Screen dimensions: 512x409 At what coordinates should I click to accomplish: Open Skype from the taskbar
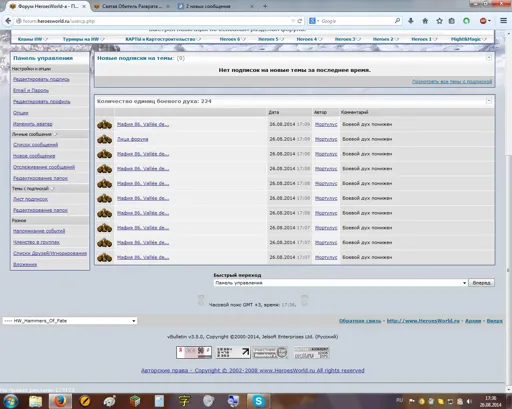[x=258, y=401]
